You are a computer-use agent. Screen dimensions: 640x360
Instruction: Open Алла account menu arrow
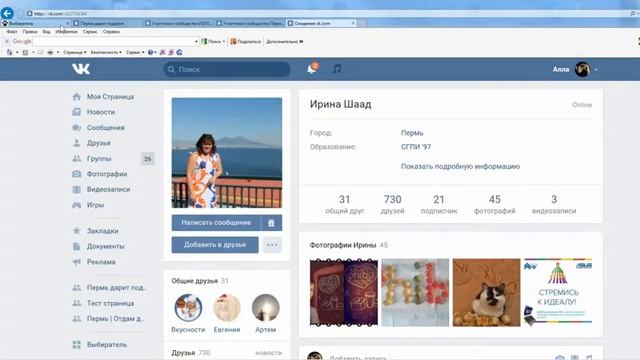coord(596,69)
